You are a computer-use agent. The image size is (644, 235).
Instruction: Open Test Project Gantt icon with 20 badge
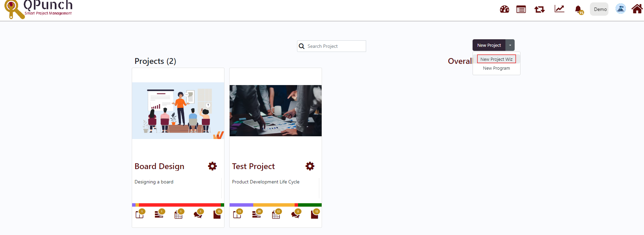pos(257,214)
